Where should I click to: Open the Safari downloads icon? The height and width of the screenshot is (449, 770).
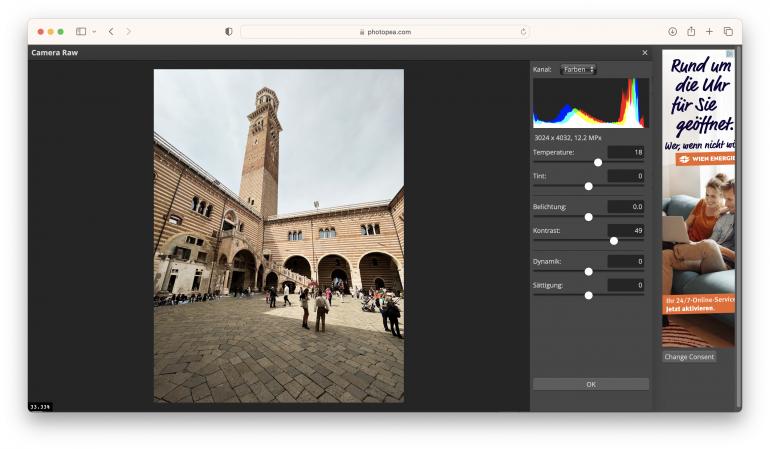click(x=672, y=31)
